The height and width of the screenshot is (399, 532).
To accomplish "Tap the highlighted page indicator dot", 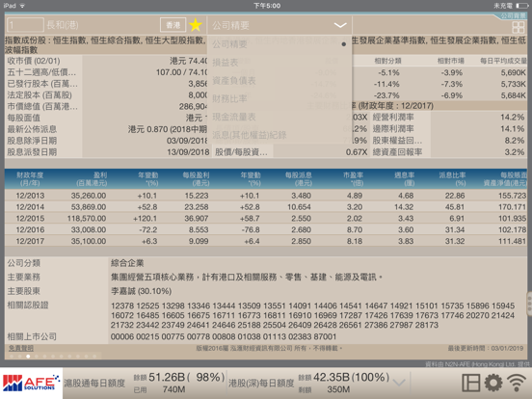I will coord(28,357).
